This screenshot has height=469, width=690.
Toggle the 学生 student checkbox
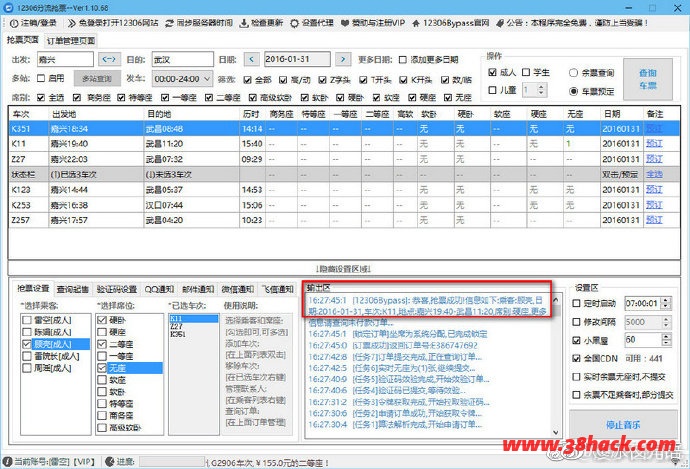click(x=530, y=72)
